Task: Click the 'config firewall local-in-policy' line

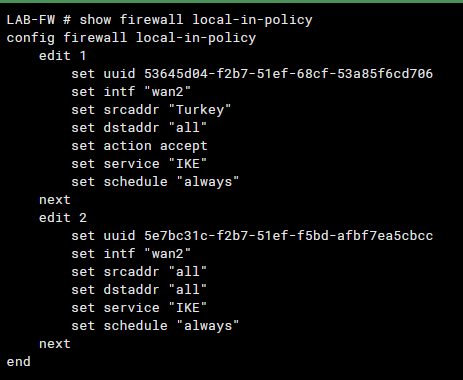Action: pos(131,38)
